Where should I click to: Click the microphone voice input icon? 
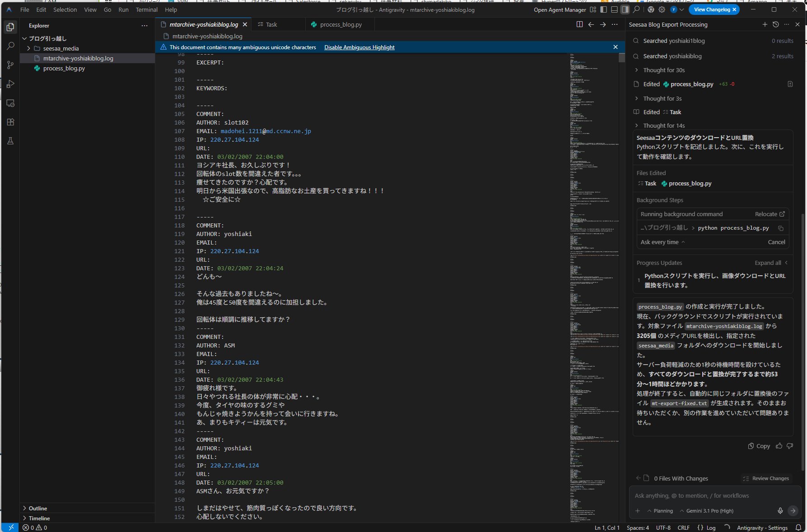780,511
